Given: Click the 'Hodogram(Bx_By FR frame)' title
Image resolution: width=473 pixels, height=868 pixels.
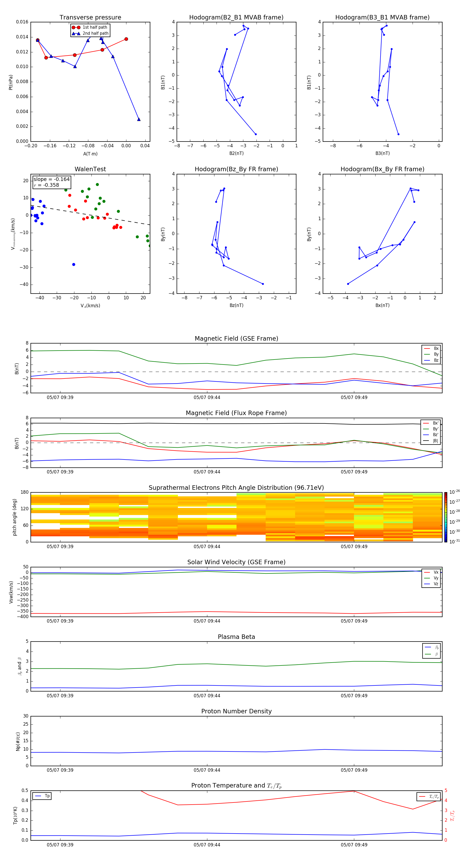Looking at the screenshot, I should (382, 169).
